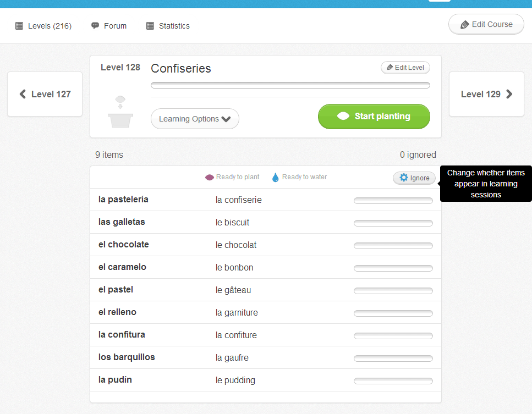
Task: Expand the Learning Options dropdown
Action: pos(195,119)
